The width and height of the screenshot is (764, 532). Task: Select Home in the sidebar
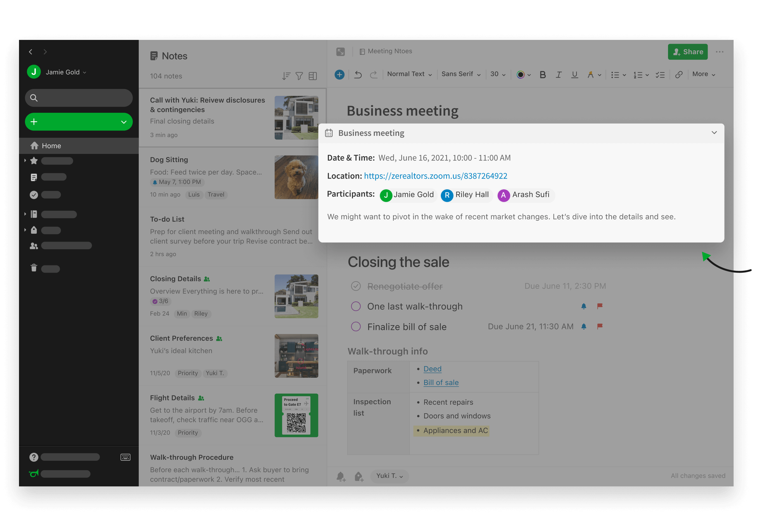[x=79, y=146]
